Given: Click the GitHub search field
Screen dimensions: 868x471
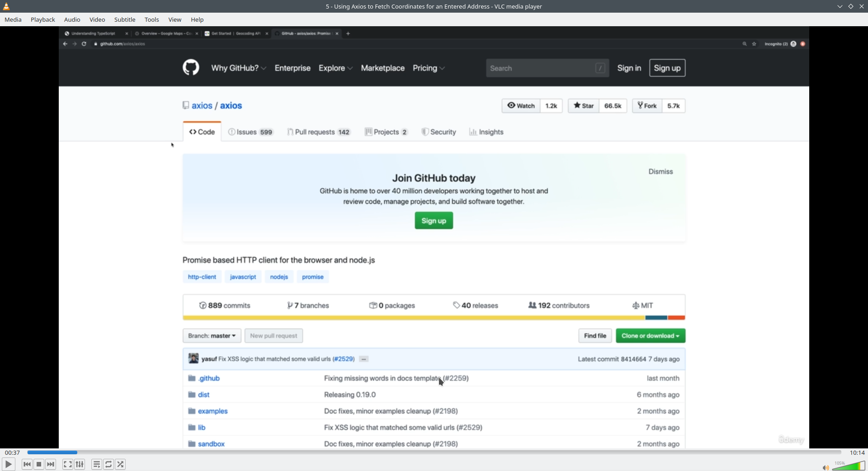Looking at the screenshot, I should [x=547, y=68].
